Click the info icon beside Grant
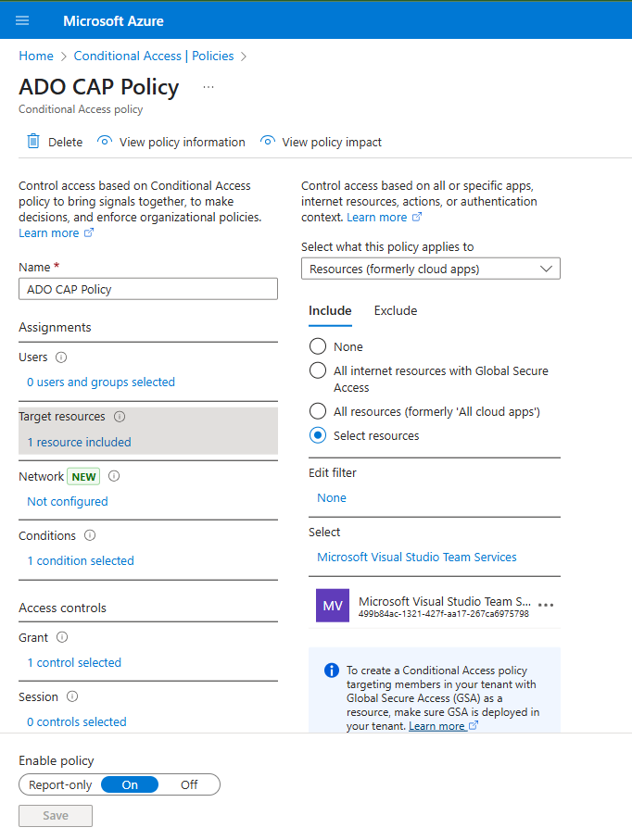The width and height of the screenshot is (632, 840). (61, 637)
